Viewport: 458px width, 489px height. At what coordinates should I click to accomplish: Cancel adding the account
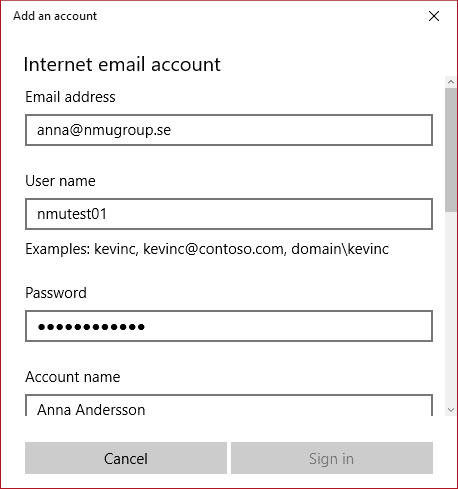pyautogui.click(x=126, y=458)
